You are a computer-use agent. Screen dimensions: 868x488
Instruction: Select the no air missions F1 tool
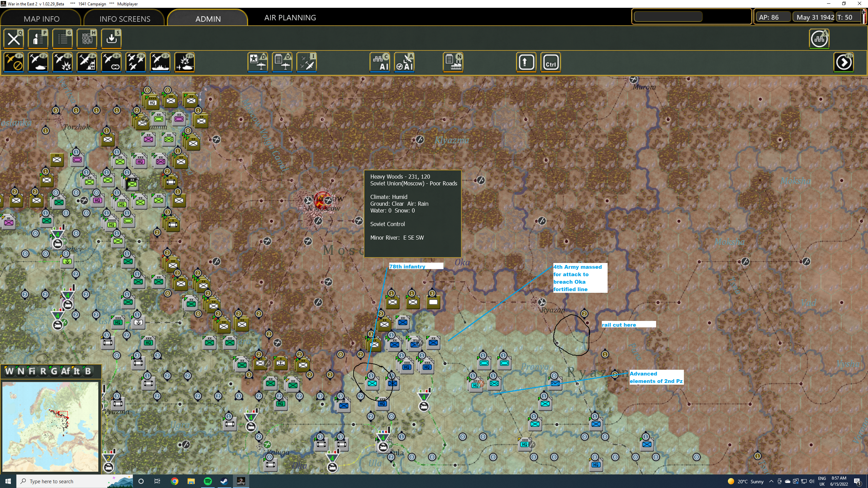coord(14,63)
